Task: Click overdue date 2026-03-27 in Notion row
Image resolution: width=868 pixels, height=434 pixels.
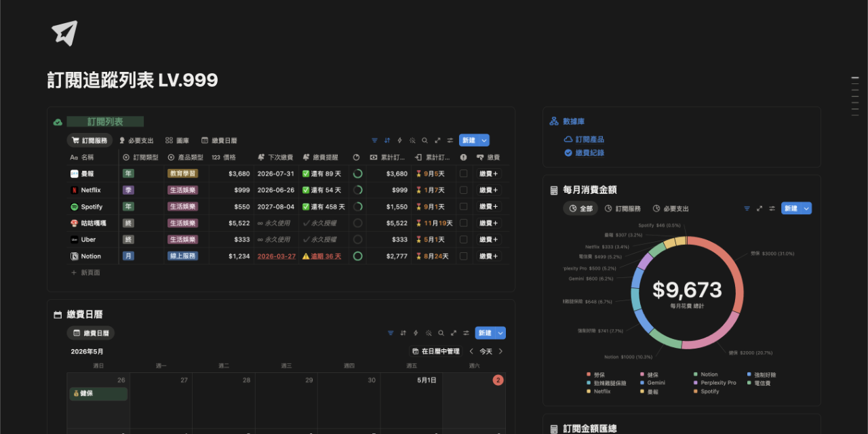Action: 276,256
